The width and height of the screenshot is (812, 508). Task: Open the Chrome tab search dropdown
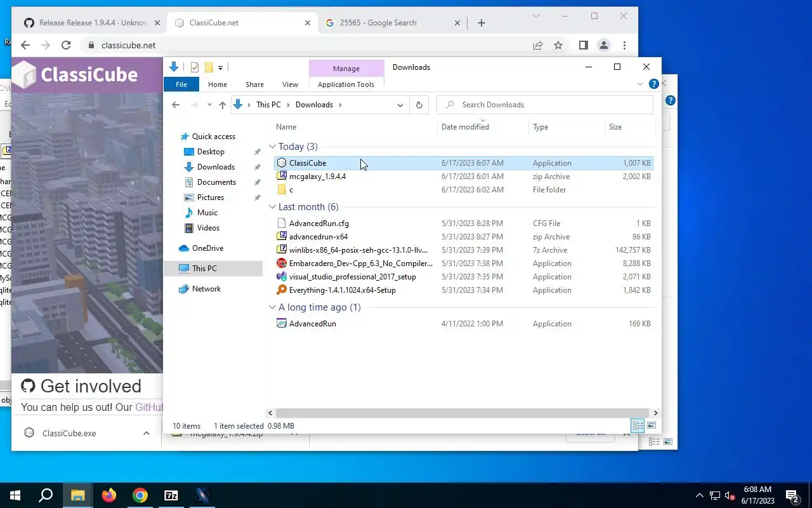click(x=536, y=16)
